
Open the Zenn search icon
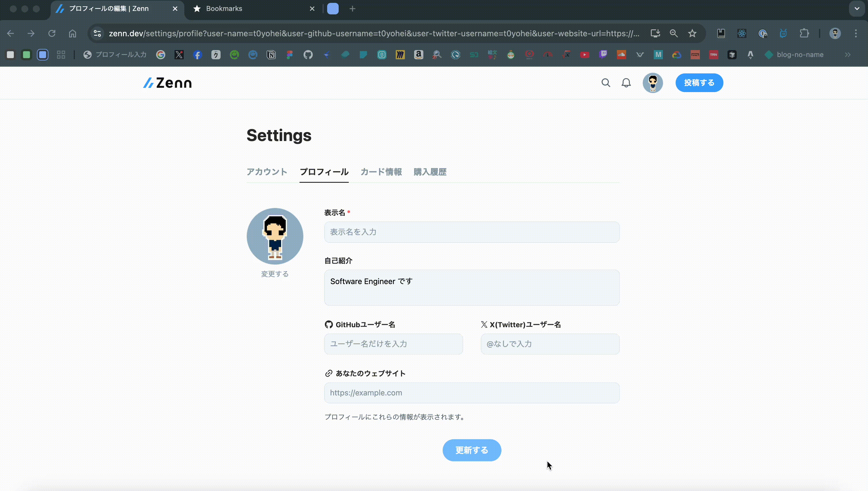(x=606, y=83)
